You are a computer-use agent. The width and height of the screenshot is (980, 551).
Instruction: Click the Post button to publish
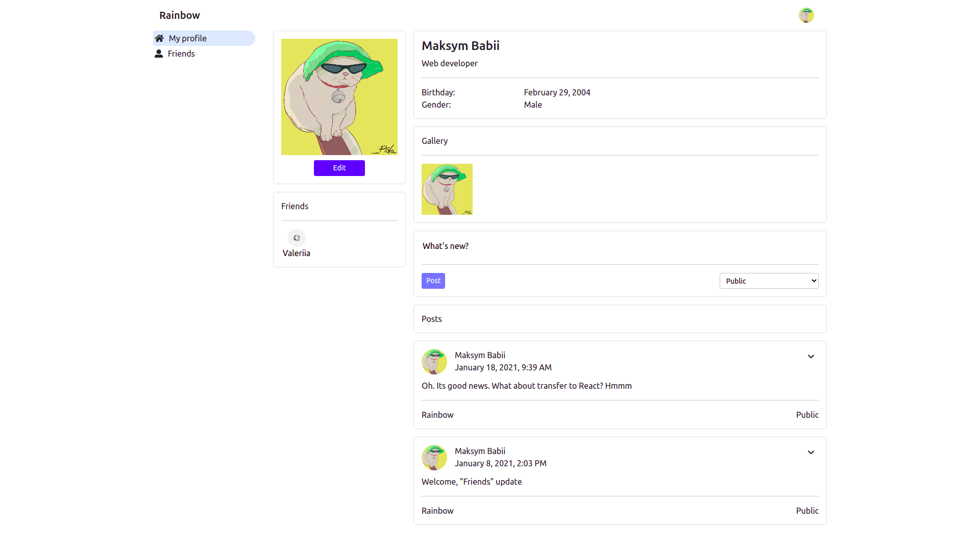tap(433, 281)
